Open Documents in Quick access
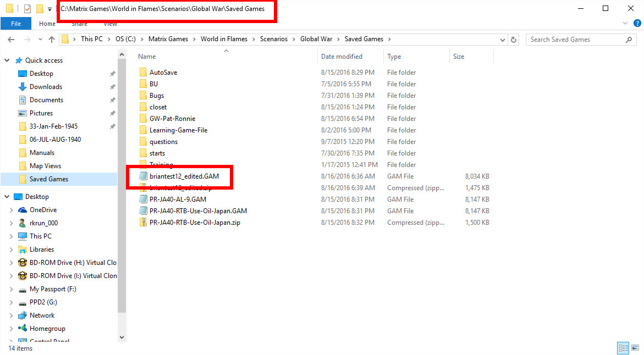Image resolution: width=644 pixels, height=355 pixels. pos(46,99)
